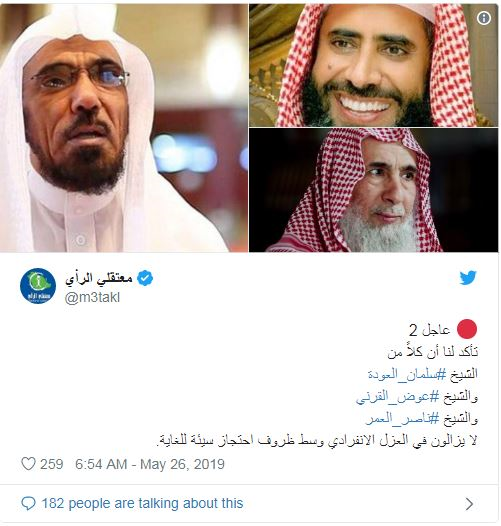This screenshot has height=526, width=501.
Task: Expand the conversation with the right chevron
Action: coord(469,504)
